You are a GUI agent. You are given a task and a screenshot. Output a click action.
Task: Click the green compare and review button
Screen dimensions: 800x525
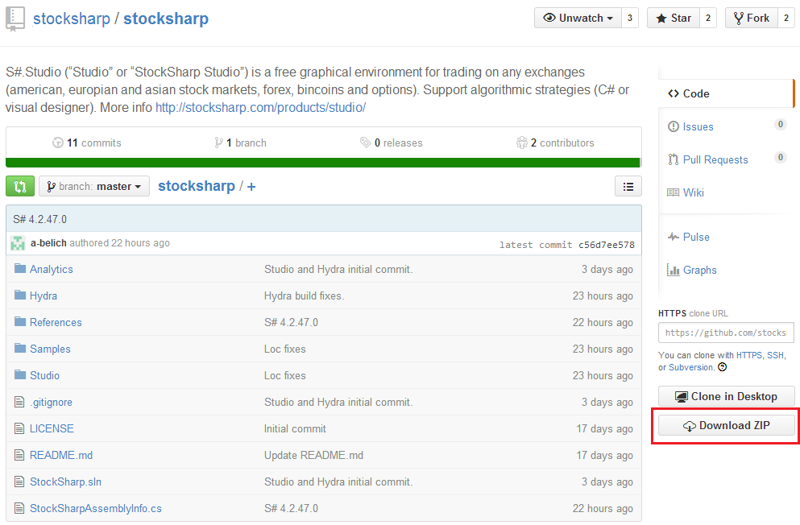pos(20,186)
